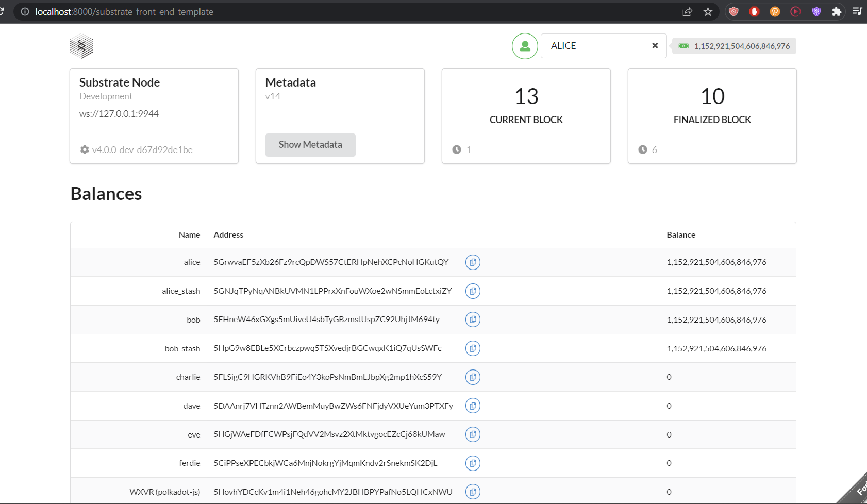Click the green money icon in balance label

click(x=683, y=46)
